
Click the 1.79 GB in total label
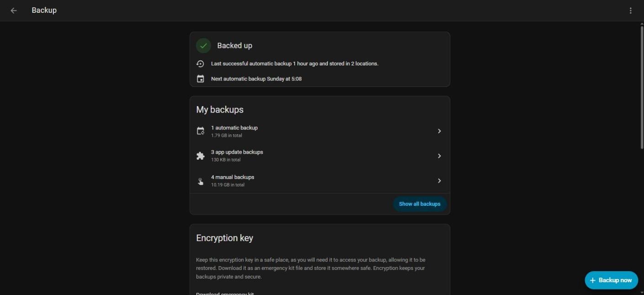click(227, 136)
